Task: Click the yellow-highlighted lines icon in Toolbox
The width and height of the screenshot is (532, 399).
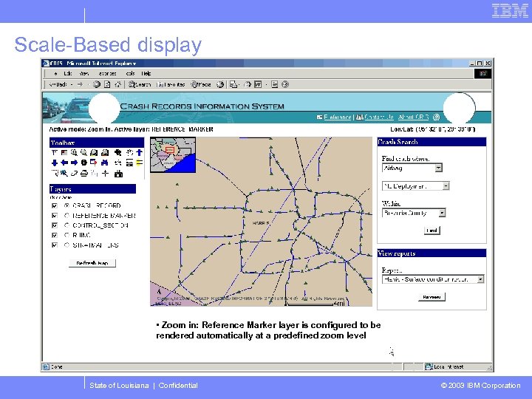Action: pos(139,163)
